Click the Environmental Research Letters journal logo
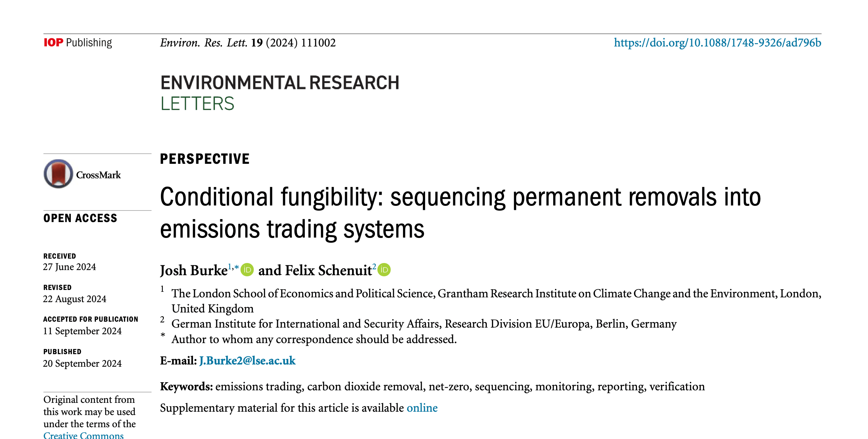868x439 pixels. [280, 93]
